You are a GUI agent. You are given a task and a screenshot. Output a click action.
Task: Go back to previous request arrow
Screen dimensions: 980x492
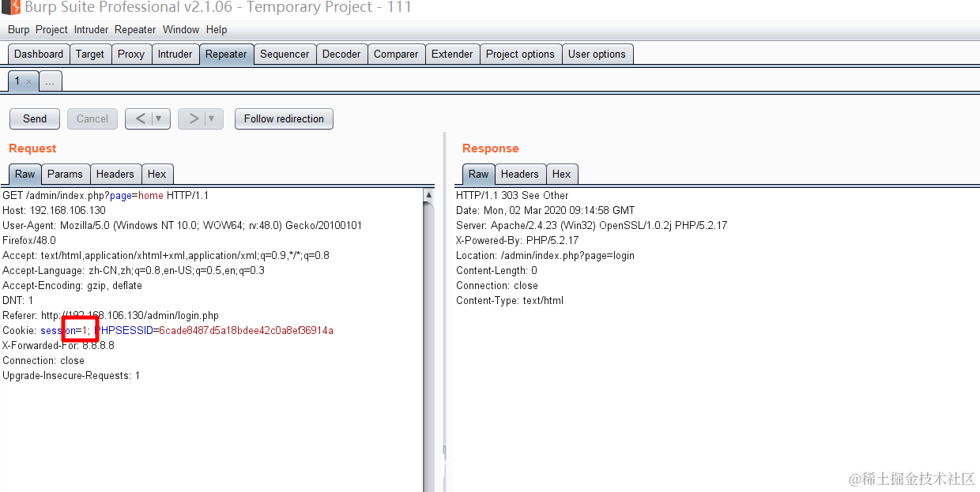(x=141, y=118)
